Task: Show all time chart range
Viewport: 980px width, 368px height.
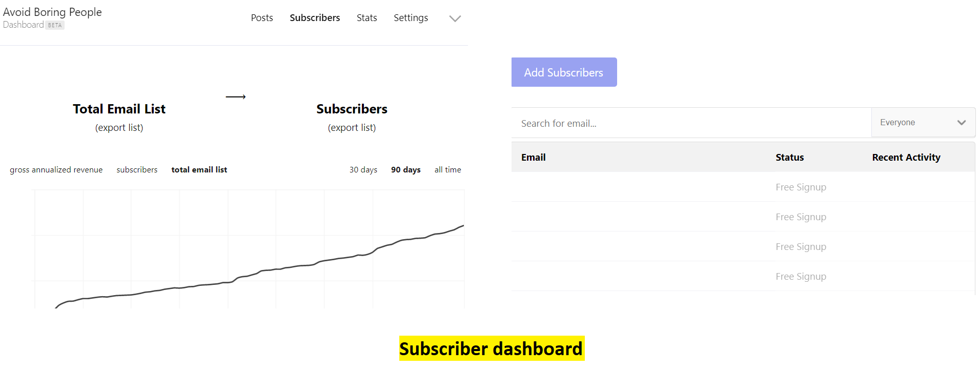Action: (447, 170)
